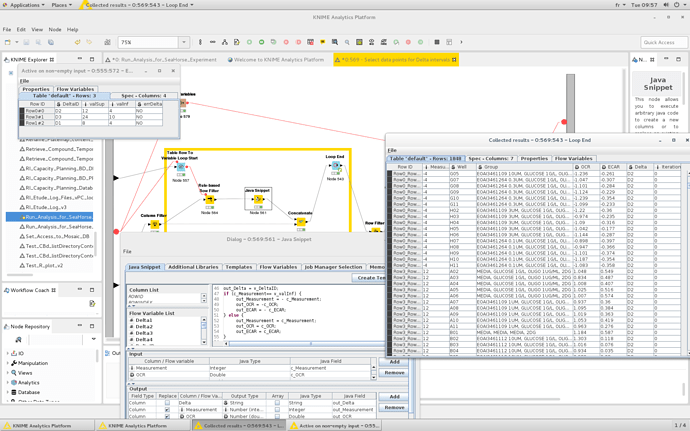Open the Node menu in menu bar
Screen dimensions: 690x431
click(55, 29)
